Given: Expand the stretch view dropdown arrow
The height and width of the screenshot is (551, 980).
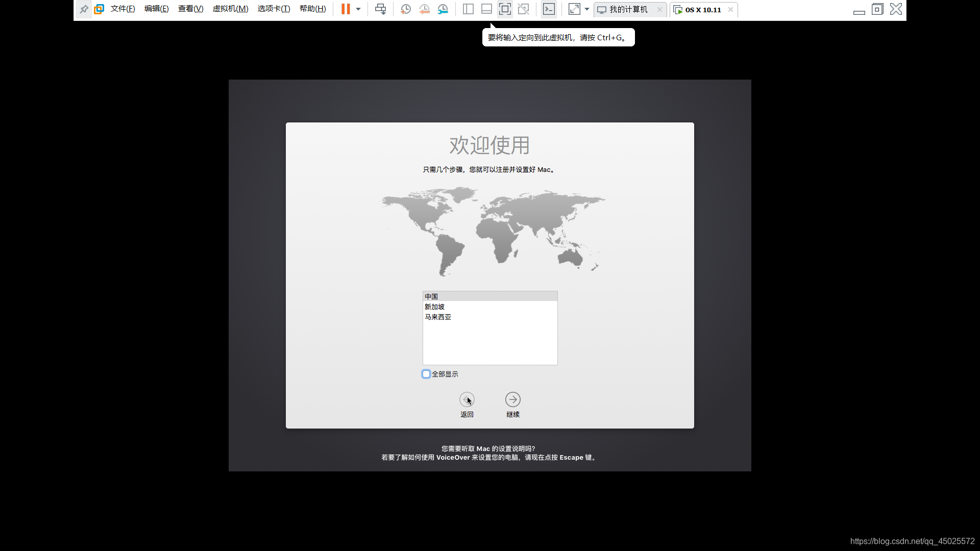Looking at the screenshot, I should 587,9.
